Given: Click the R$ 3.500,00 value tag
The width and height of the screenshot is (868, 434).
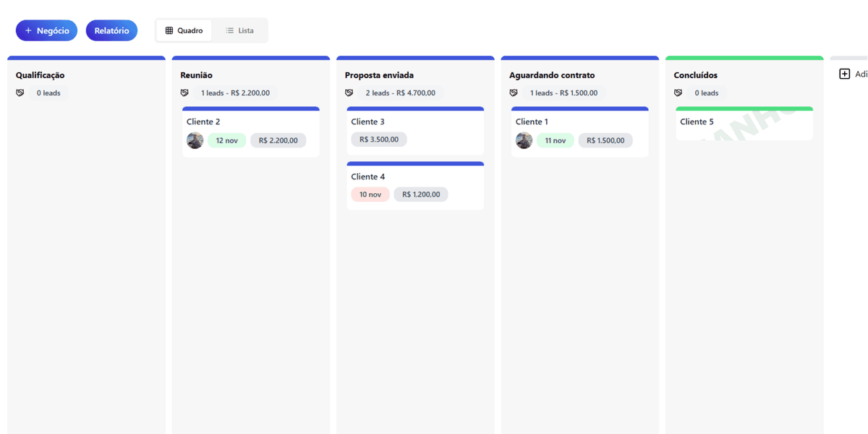Looking at the screenshot, I should [x=379, y=140].
